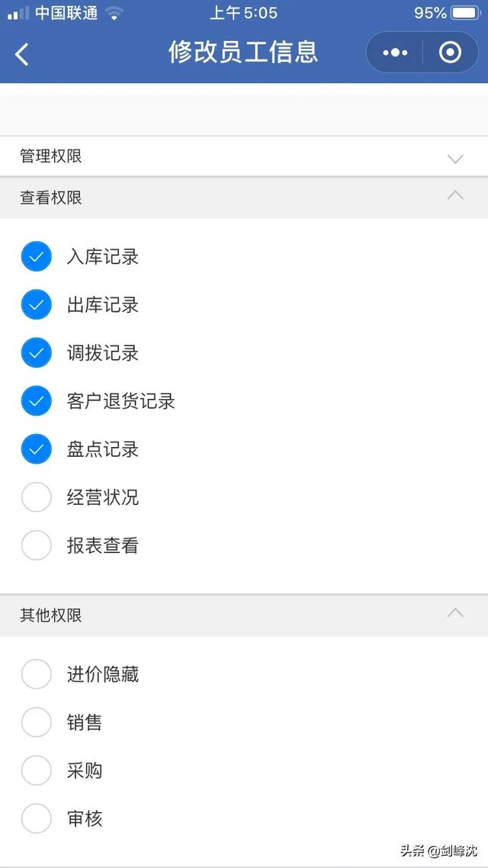488x868 pixels.
Task: Open the mini program more-options menu
Action: (x=395, y=53)
